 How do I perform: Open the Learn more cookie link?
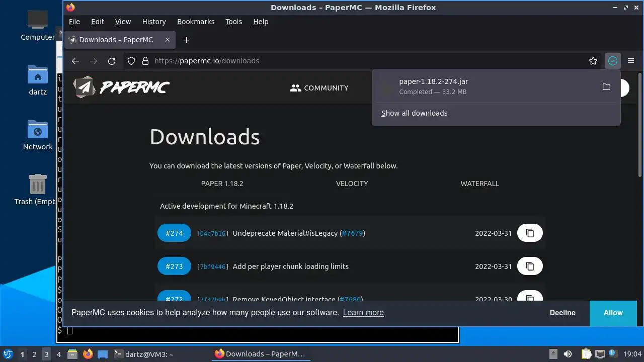363,313
